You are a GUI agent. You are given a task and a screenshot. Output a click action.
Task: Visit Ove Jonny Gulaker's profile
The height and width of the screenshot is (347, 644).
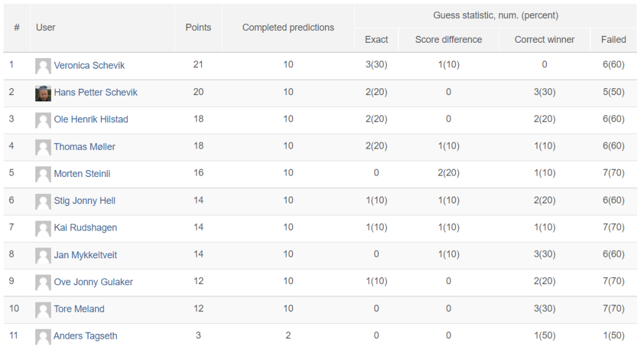coord(93,282)
